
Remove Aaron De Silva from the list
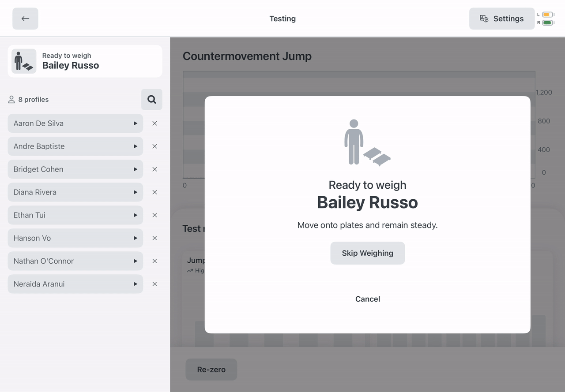pos(154,123)
